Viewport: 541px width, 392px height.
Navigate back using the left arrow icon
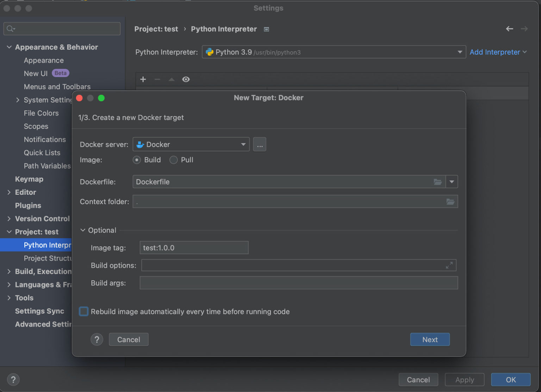(510, 29)
